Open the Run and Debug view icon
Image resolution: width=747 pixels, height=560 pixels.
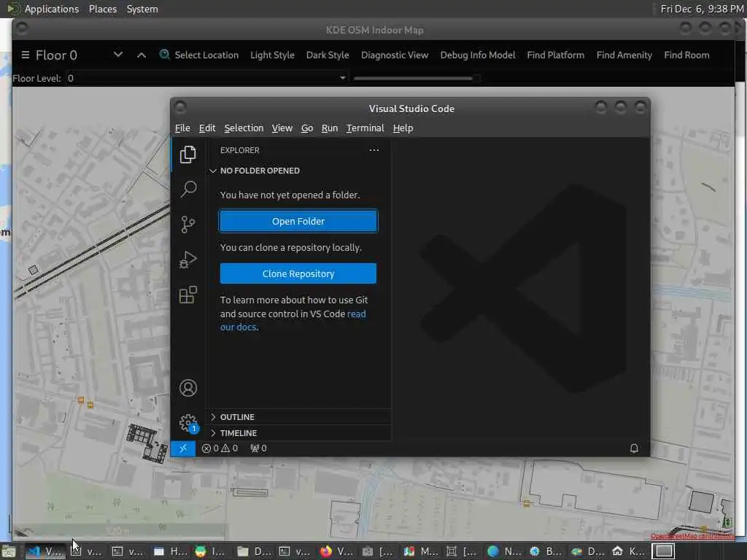click(x=188, y=260)
